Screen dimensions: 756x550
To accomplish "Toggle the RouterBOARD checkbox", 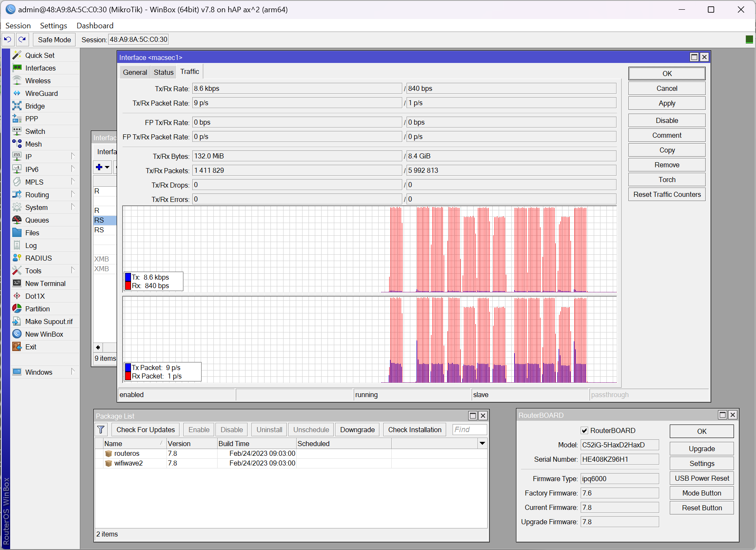I will point(584,430).
